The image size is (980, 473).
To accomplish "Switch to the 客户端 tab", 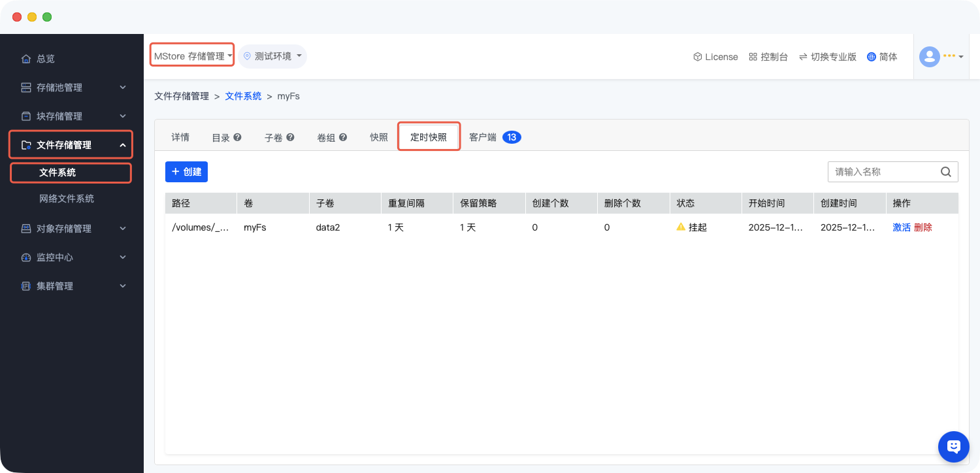I will pos(483,137).
